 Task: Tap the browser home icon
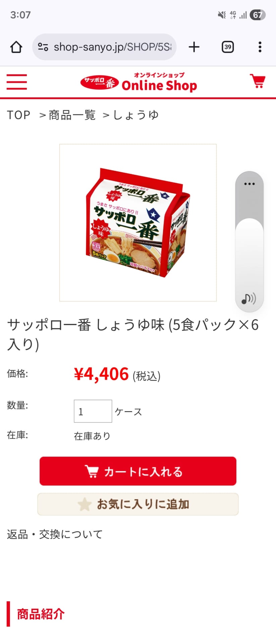pos(16,47)
